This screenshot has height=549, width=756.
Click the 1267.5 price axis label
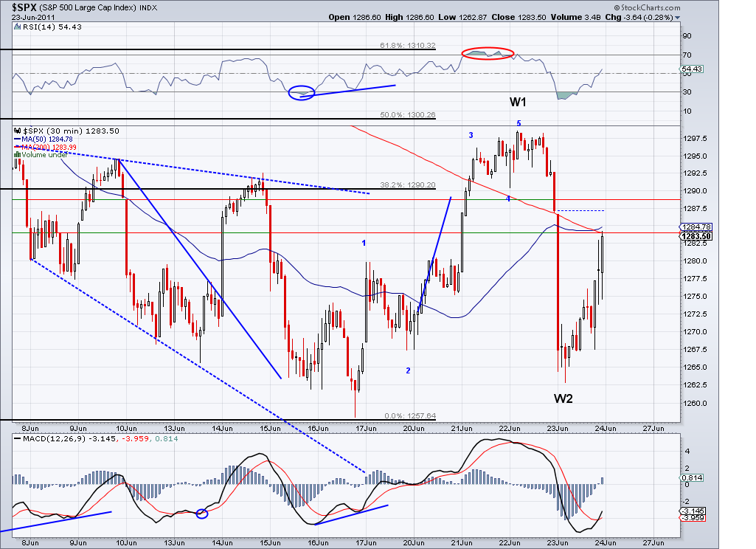click(695, 350)
